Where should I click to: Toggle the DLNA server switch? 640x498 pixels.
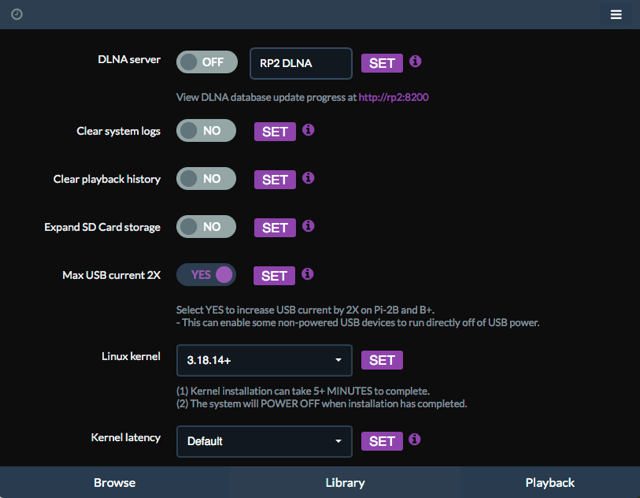(207, 62)
